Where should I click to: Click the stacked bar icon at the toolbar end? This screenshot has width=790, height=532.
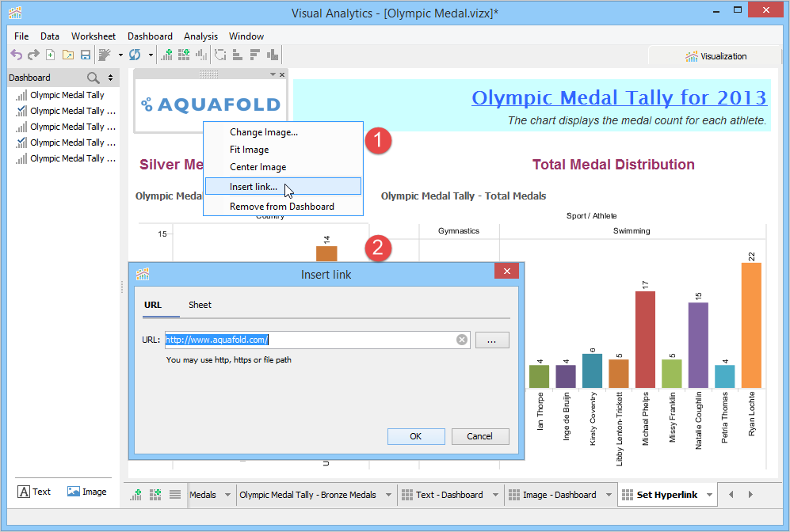[x=273, y=55]
